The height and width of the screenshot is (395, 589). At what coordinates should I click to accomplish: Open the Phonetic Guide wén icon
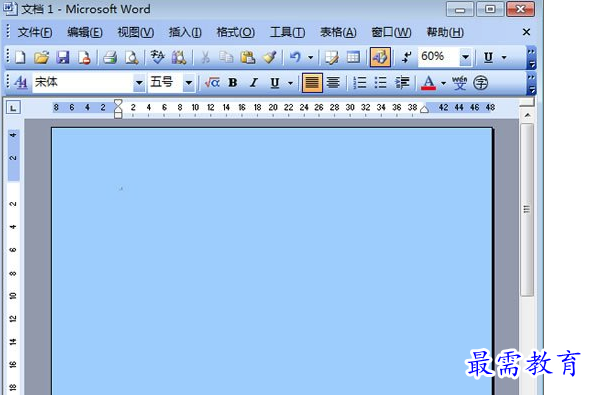click(459, 82)
